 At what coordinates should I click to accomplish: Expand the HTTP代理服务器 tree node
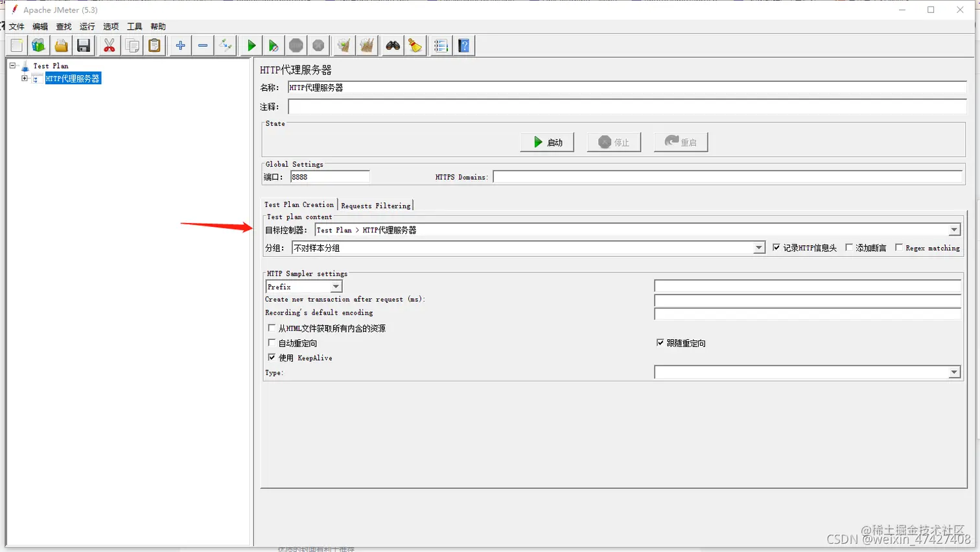(x=25, y=78)
